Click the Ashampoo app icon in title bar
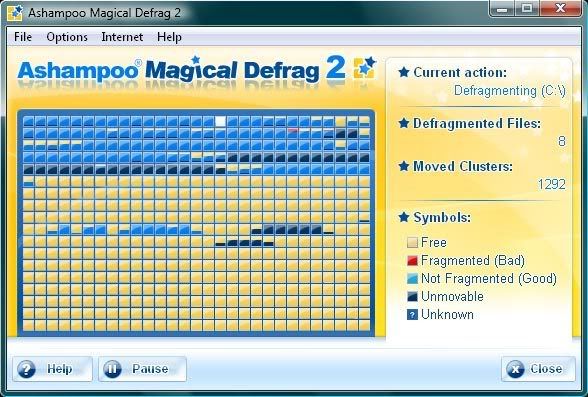The width and height of the screenshot is (588, 397). pos(15,13)
